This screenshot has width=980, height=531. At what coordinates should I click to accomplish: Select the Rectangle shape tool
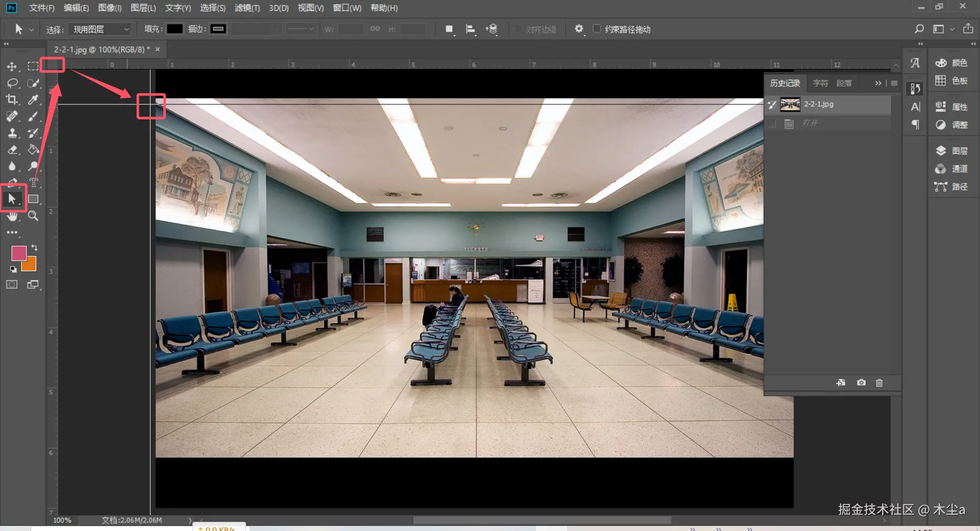[x=33, y=199]
